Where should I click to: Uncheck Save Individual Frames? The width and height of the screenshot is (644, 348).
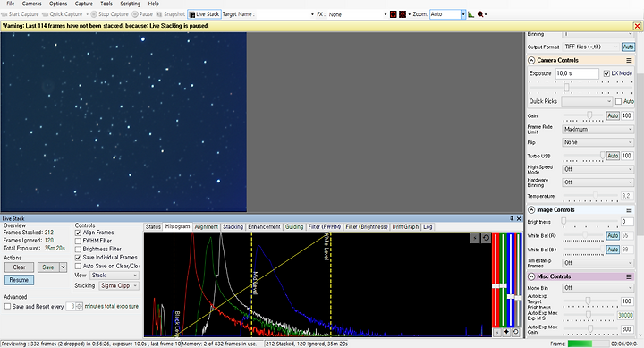click(x=78, y=258)
